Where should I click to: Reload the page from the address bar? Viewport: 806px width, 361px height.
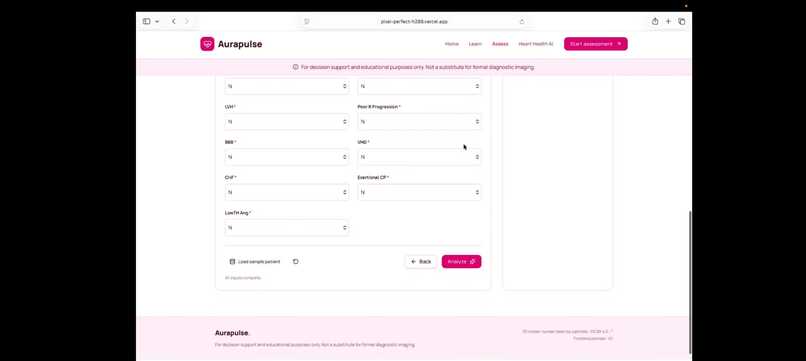522,22
